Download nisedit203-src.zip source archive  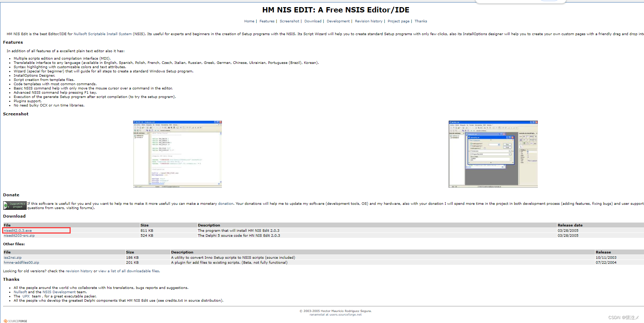19,236
